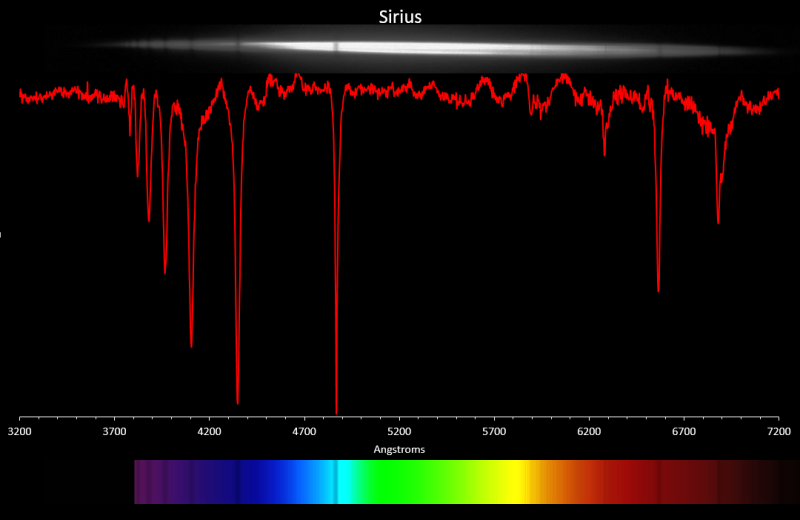
Task: Click the 4200 axis tick label
Action: [x=210, y=432]
